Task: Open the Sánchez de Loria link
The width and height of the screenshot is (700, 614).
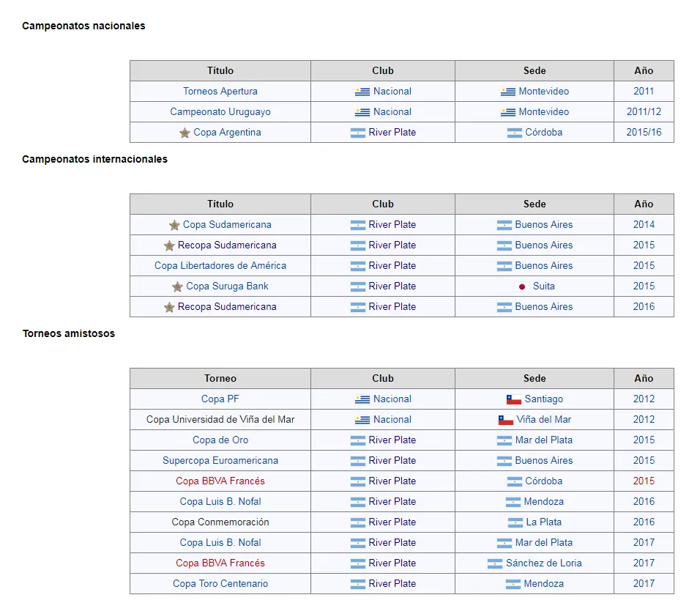Action: tap(544, 563)
